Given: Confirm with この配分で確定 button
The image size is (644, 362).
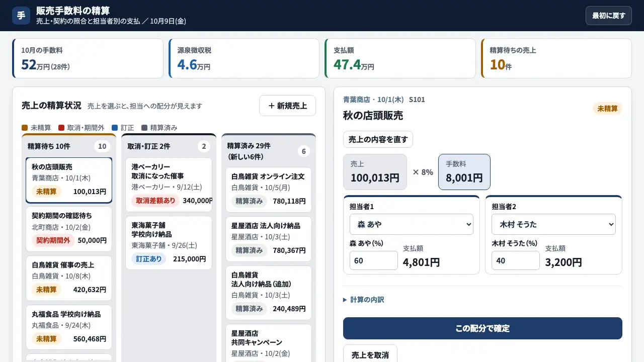Looking at the screenshot, I should tap(482, 328).
